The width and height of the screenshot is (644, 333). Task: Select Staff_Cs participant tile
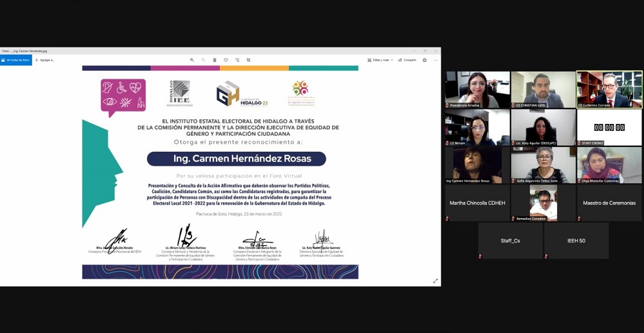pos(511,241)
